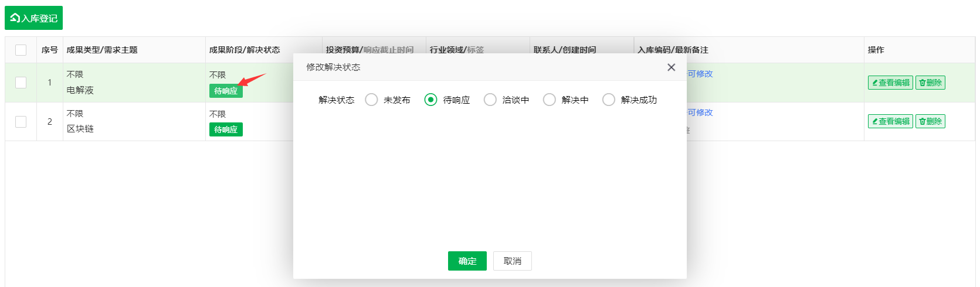Viewport: 980px width, 287px height.
Task: Delete row 1 using the 删除 button
Action: (x=930, y=83)
